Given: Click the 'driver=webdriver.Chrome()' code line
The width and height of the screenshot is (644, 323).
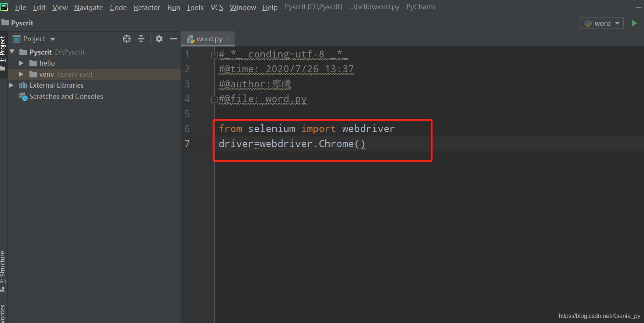Looking at the screenshot, I should coord(292,144).
